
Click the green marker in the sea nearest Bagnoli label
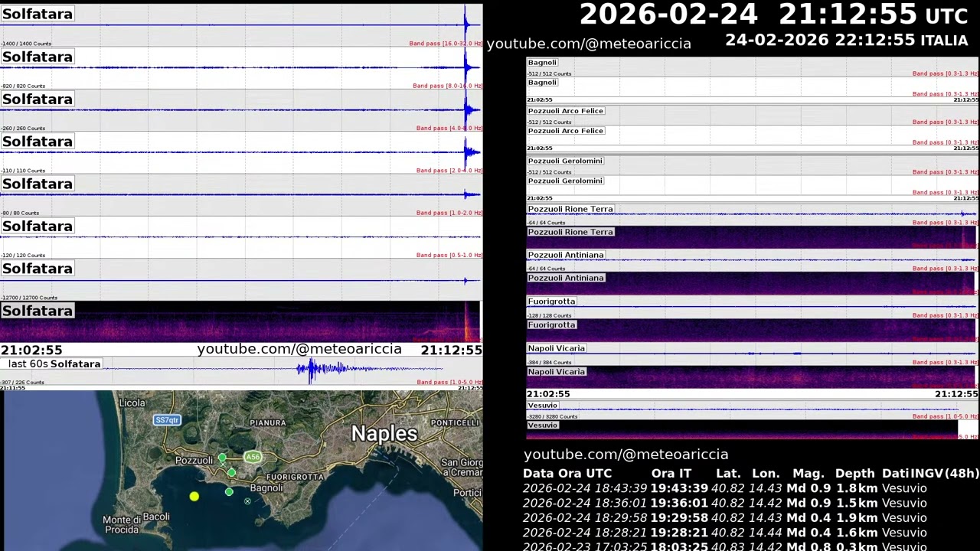(229, 492)
